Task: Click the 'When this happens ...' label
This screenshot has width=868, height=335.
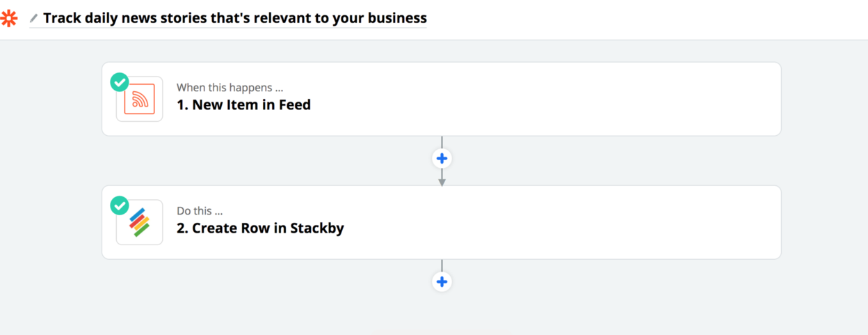Action: coord(230,88)
